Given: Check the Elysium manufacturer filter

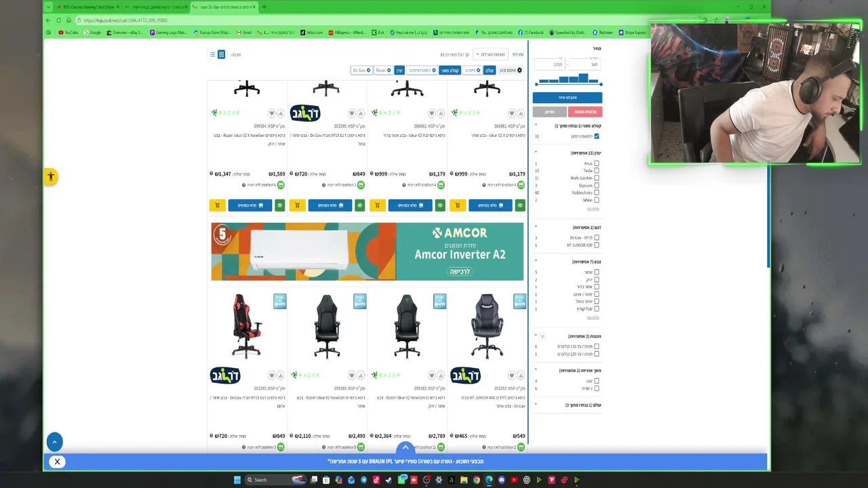Looking at the screenshot, I should (x=597, y=185).
